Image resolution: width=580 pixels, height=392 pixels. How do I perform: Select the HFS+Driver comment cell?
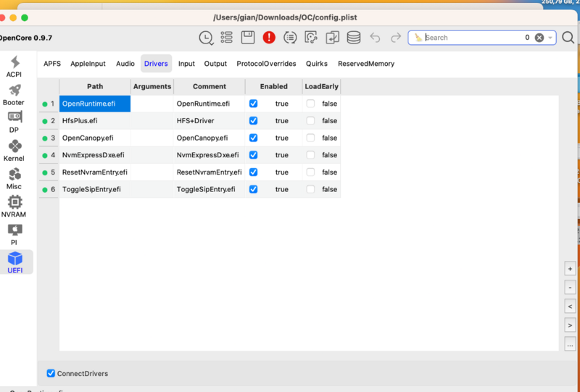coord(210,120)
